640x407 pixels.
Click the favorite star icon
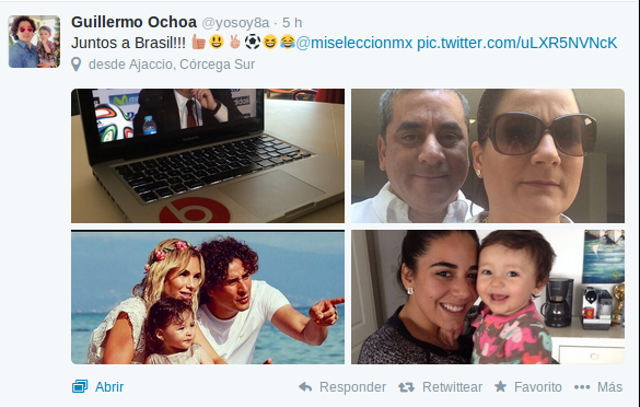coord(500,386)
